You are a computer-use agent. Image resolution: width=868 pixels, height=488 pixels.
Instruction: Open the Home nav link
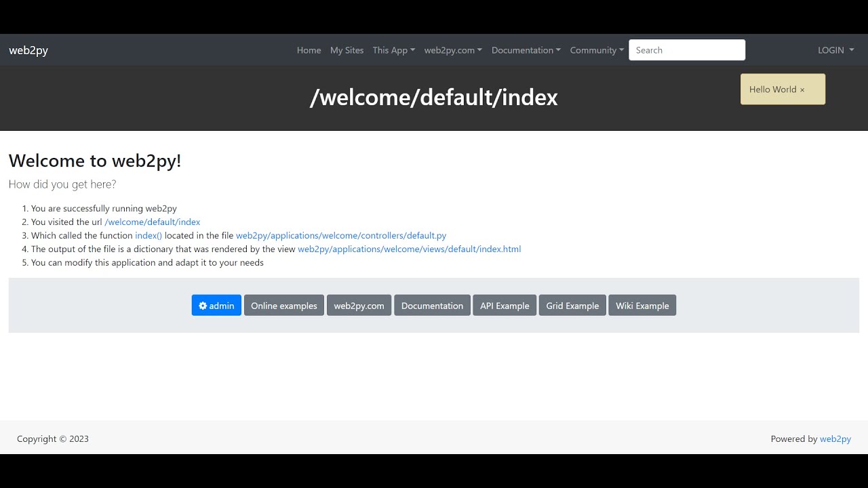[x=309, y=50]
